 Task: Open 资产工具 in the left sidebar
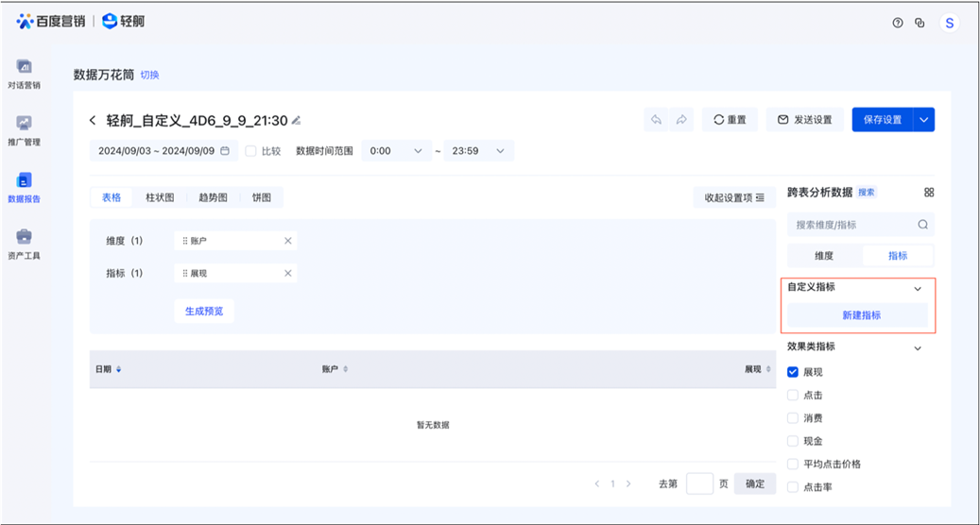[24, 244]
